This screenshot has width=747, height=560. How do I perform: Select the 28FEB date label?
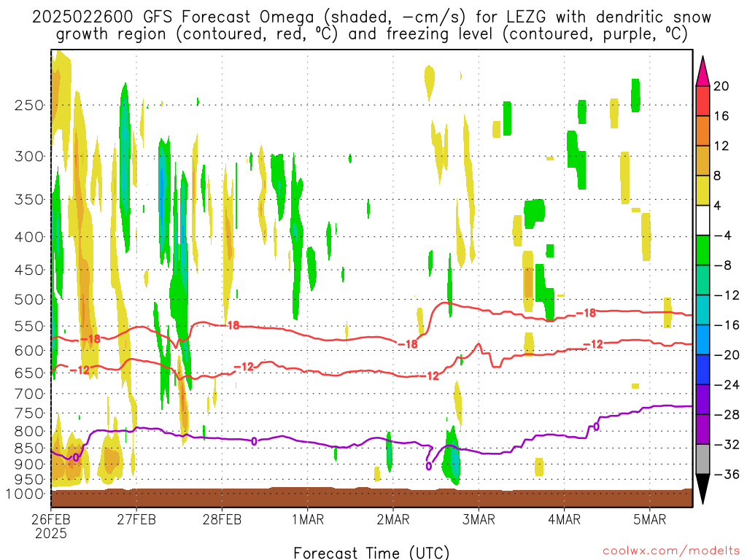[222, 519]
